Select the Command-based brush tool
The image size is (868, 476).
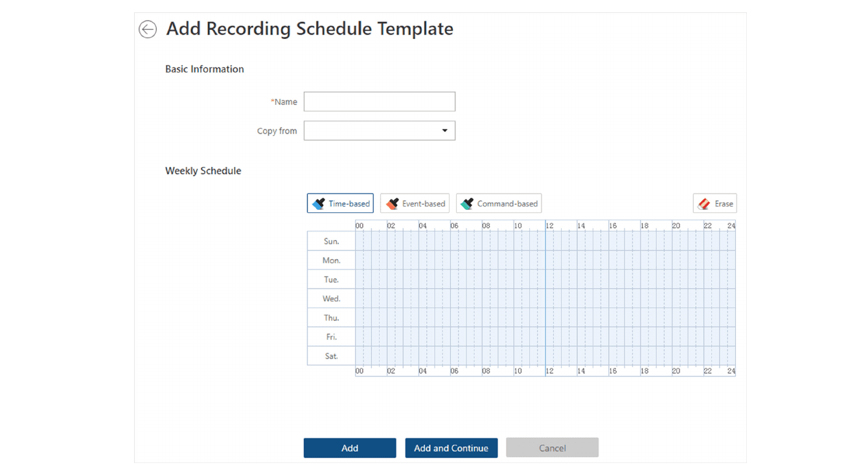click(x=499, y=203)
